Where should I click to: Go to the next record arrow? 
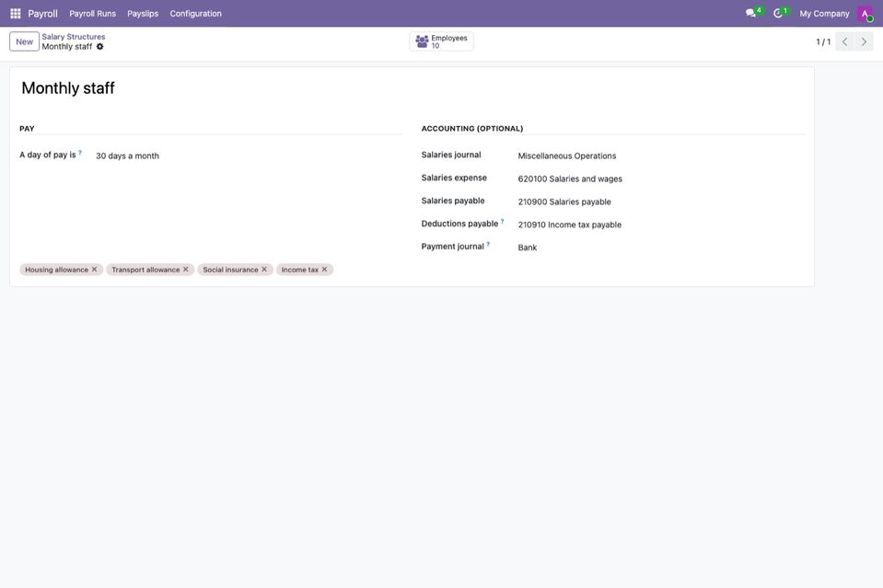[864, 41]
